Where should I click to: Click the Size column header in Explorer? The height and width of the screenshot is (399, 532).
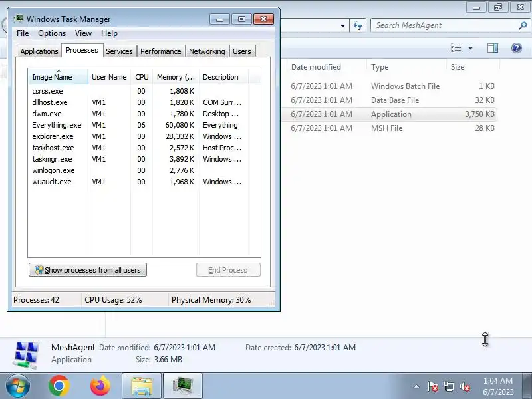473,67
